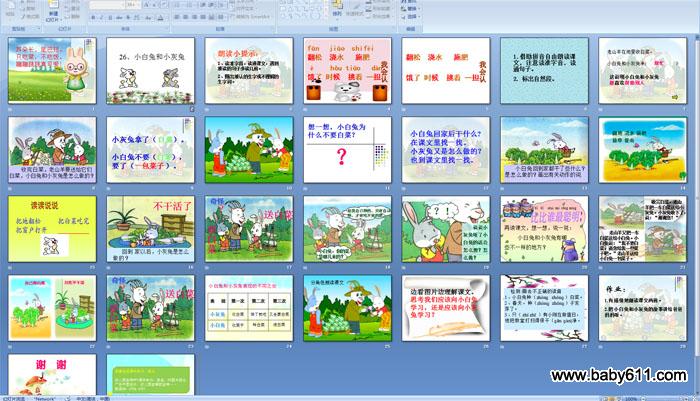Open the Font group dialog launcher

click(x=167, y=29)
